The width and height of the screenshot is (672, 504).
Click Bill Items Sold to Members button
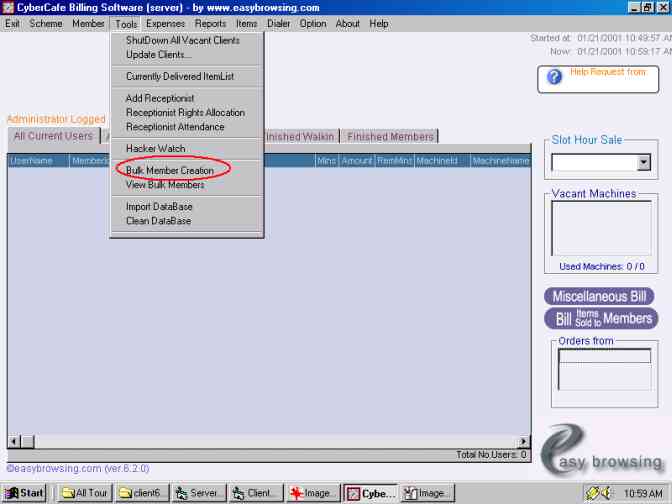(601, 318)
